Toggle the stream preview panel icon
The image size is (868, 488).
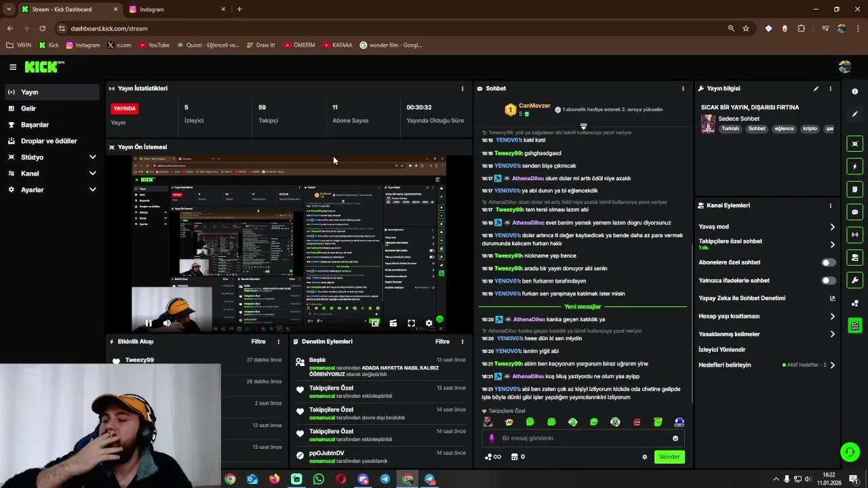pos(854,144)
